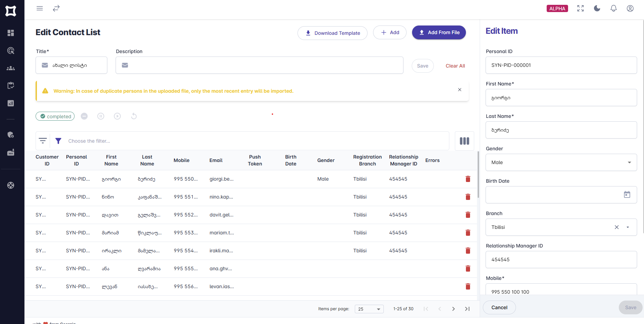The width and height of the screenshot is (644, 324).
Task: Click the Gender column header
Action: (x=326, y=160)
